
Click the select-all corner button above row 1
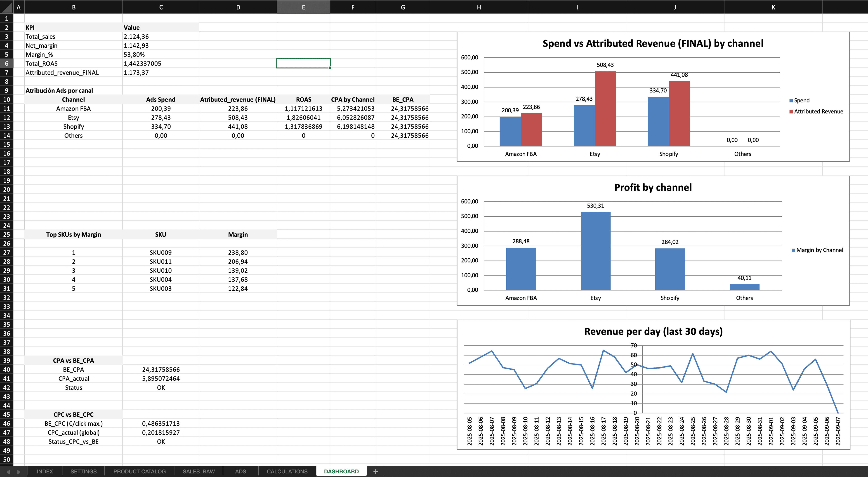6,7
